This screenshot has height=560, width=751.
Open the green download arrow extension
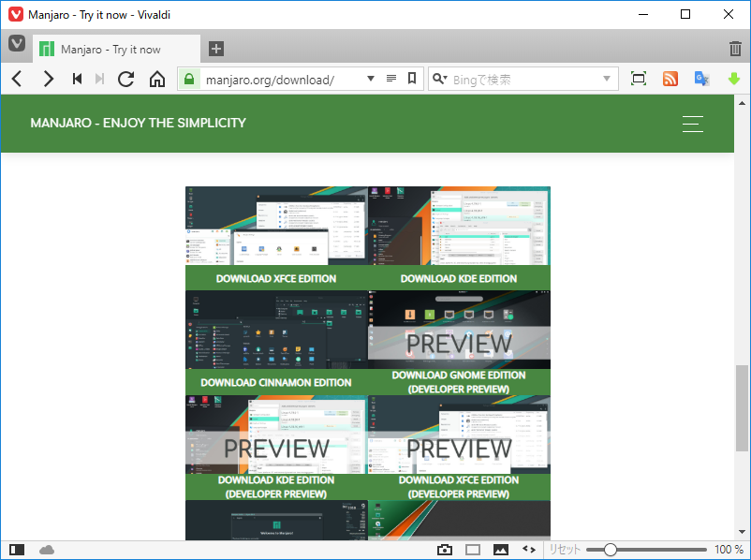(x=734, y=79)
